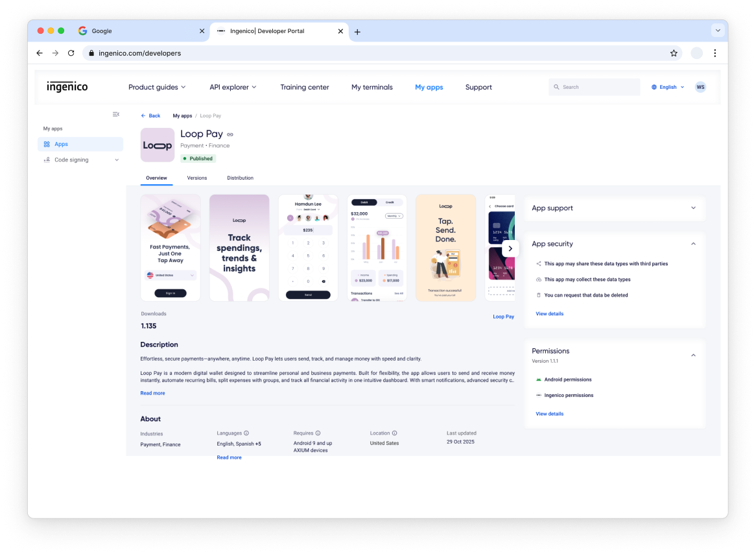The height and width of the screenshot is (554, 756).
Task: Click the next arrow on the screenshot carousel
Action: 510,248
